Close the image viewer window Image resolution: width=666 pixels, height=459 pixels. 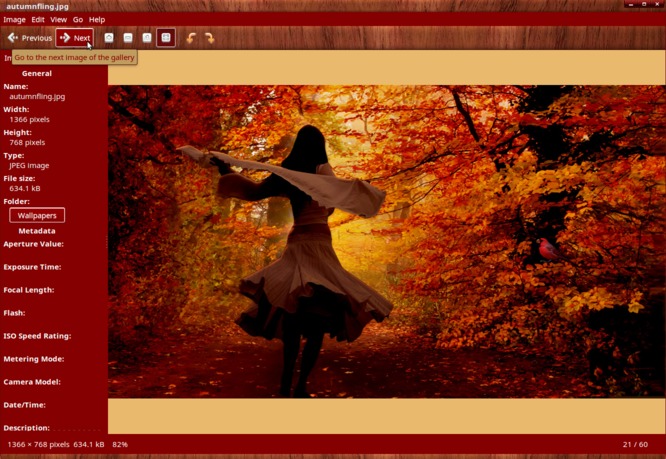(657, 4)
